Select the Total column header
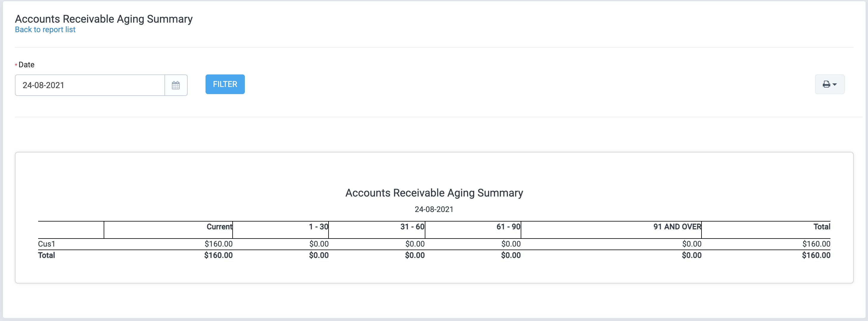Screen dimensions: 868x321 pos(822,227)
